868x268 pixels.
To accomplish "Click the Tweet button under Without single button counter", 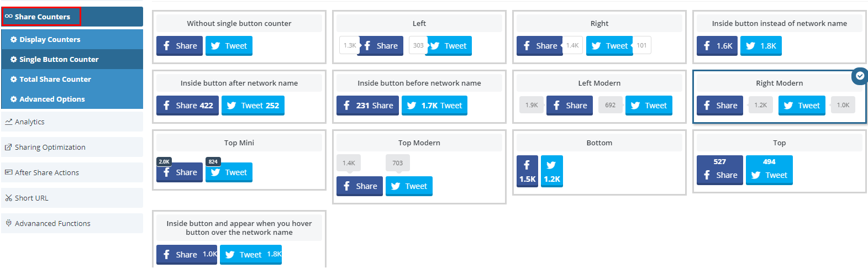I will click(229, 46).
